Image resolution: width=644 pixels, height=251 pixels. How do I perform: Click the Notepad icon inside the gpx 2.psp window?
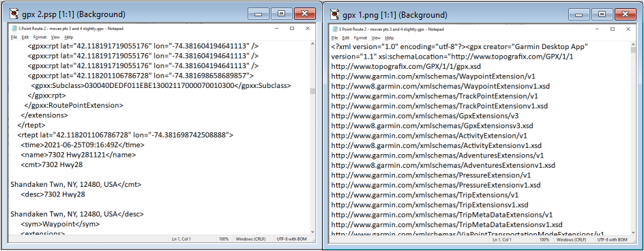15,29
